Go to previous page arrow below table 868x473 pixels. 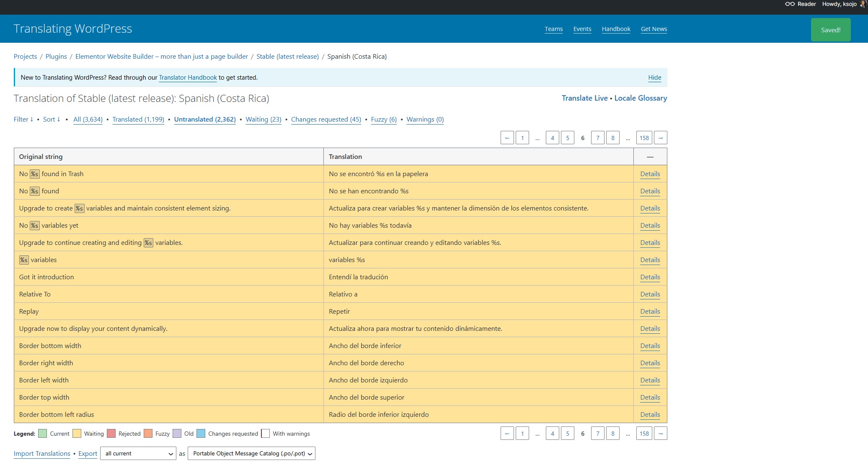pyautogui.click(x=507, y=434)
